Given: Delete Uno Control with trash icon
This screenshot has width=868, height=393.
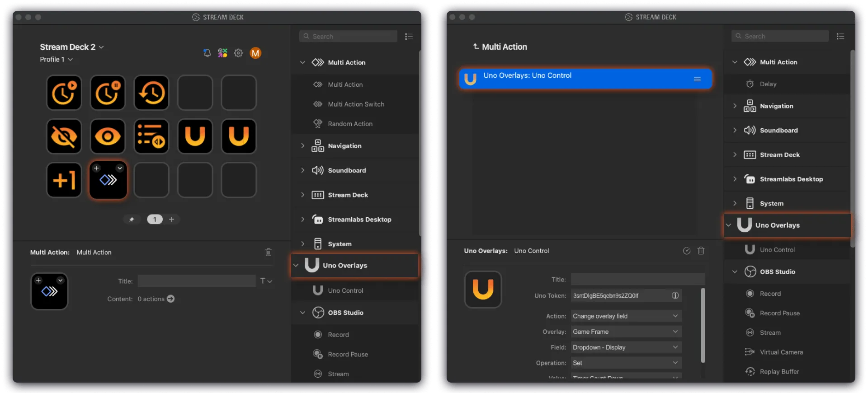Looking at the screenshot, I should (x=701, y=251).
